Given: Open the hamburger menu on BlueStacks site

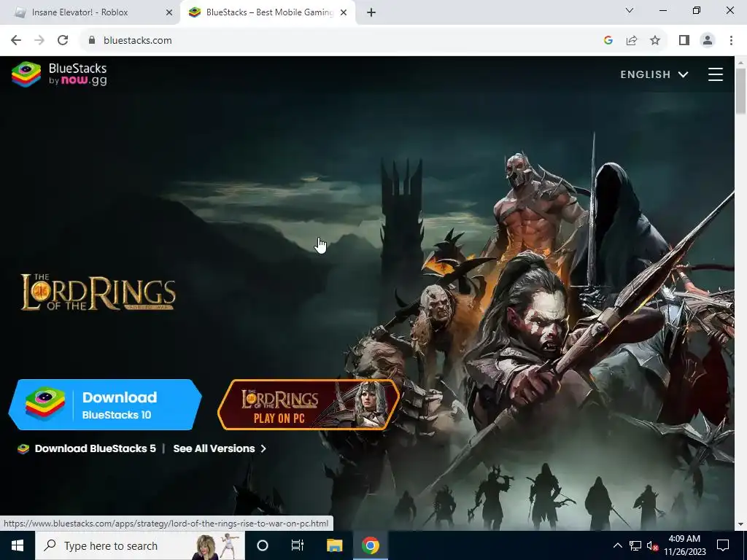Looking at the screenshot, I should tap(715, 74).
